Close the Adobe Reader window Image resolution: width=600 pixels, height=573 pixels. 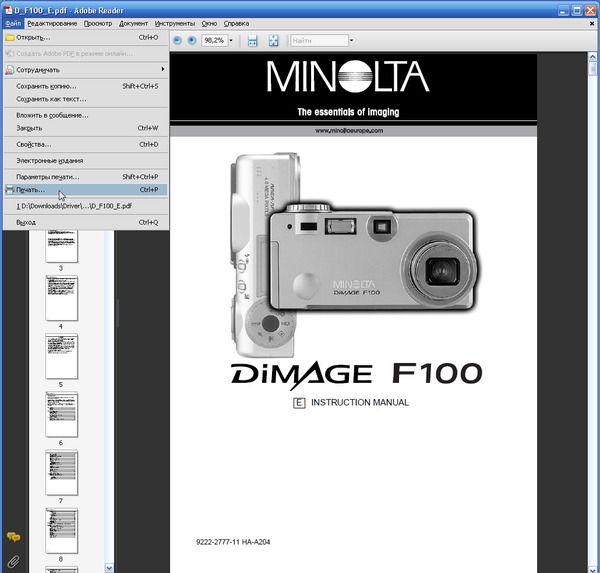click(x=590, y=10)
